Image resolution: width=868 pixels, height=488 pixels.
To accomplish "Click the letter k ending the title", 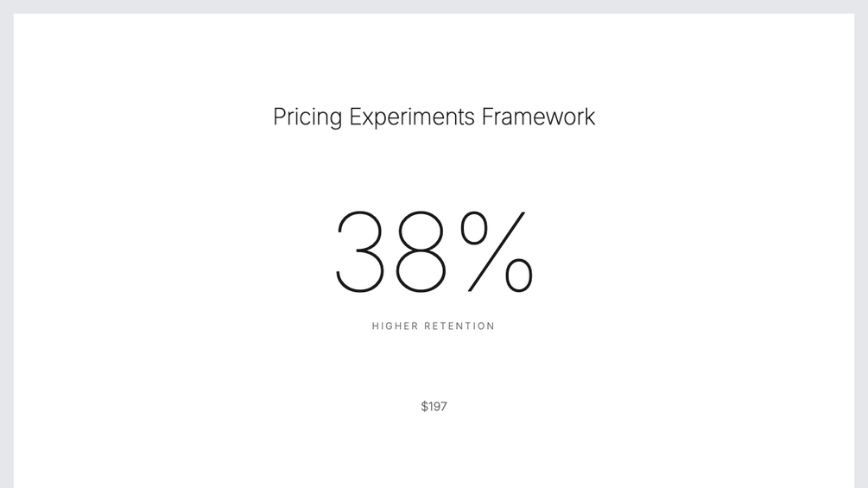I will click(590, 117).
